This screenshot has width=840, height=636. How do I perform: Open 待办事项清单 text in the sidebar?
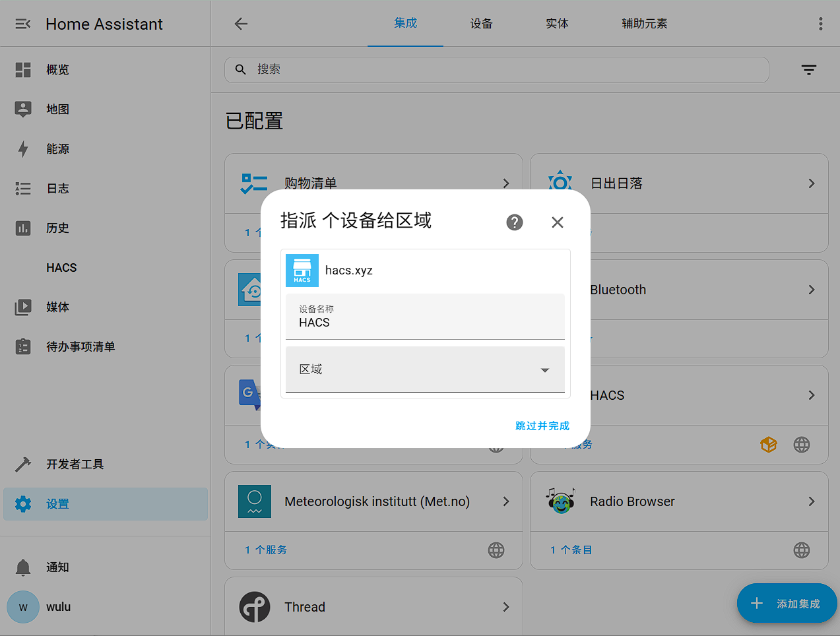tap(81, 347)
